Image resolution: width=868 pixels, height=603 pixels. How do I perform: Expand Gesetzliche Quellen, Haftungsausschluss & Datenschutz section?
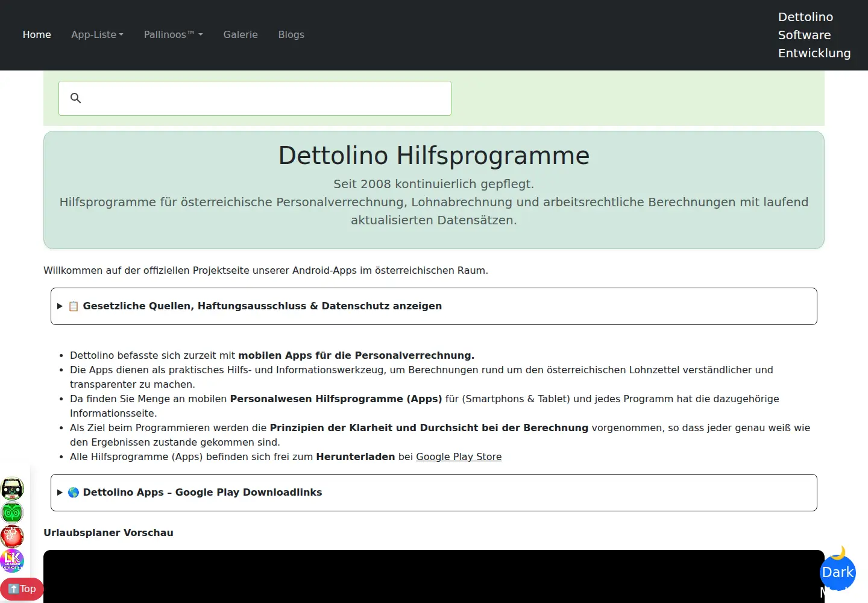point(434,306)
